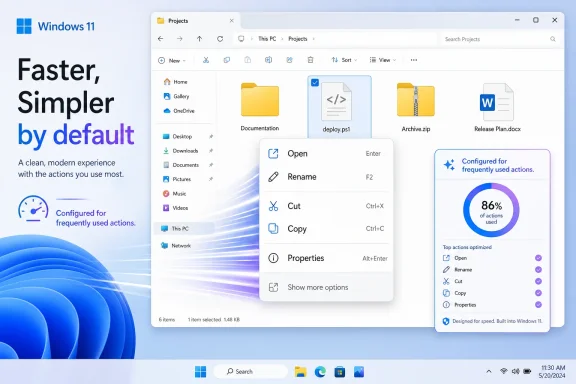Show hidden icons with the tray chevron
576x384 pixels.
pos(489,372)
